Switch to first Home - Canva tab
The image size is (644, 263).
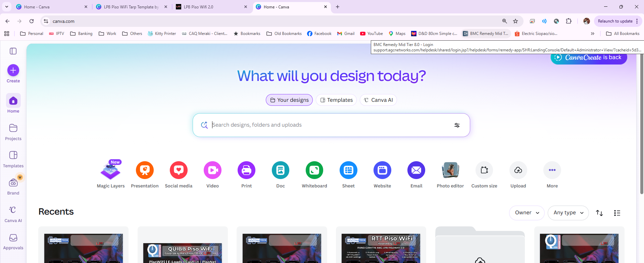click(51, 7)
